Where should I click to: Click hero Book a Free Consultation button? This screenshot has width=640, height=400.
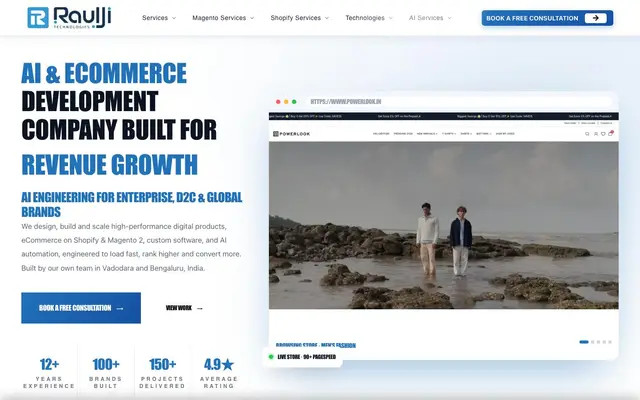pos(81,308)
